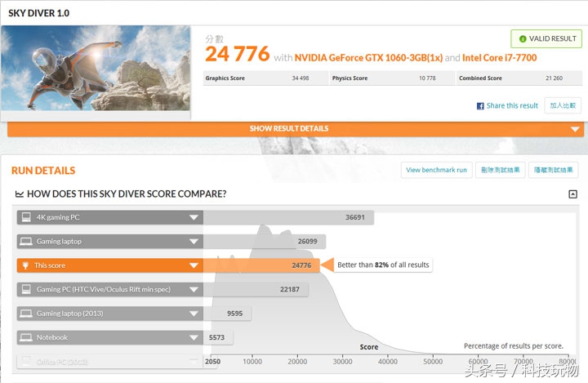Click the Combined Score 21 260 value
Image resolution: width=588 pixels, height=383 pixels.
pyautogui.click(x=554, y=78)
